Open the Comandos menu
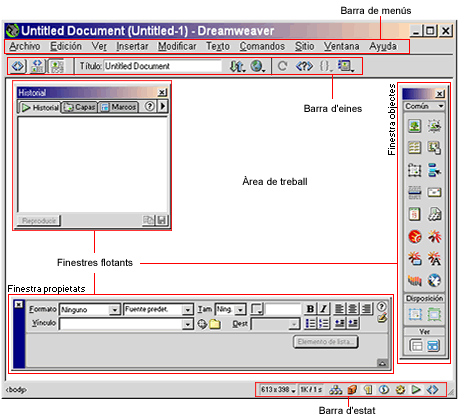Viewport: 460px width, 420px height. pyautogui.click(x=262, y=46)
